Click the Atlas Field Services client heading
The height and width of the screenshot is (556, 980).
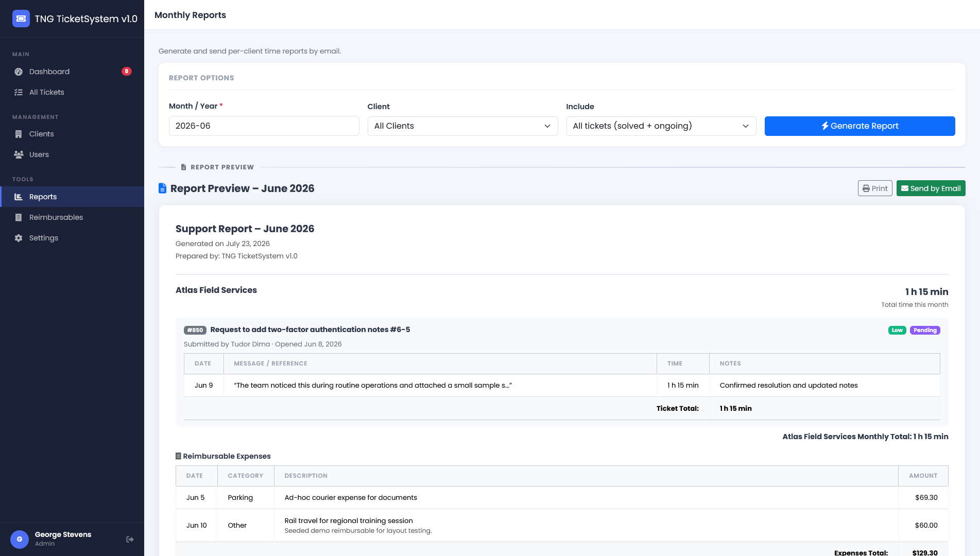click(x=216, y=290)
